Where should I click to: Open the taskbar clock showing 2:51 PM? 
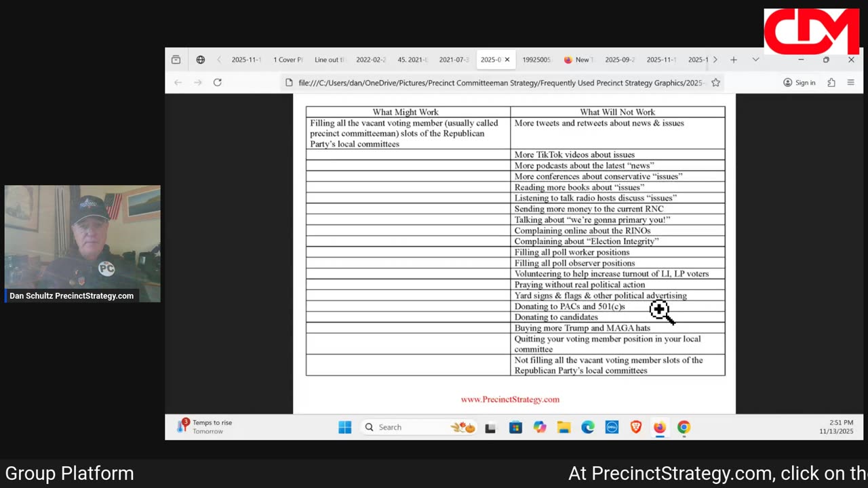tap(836, 427)
